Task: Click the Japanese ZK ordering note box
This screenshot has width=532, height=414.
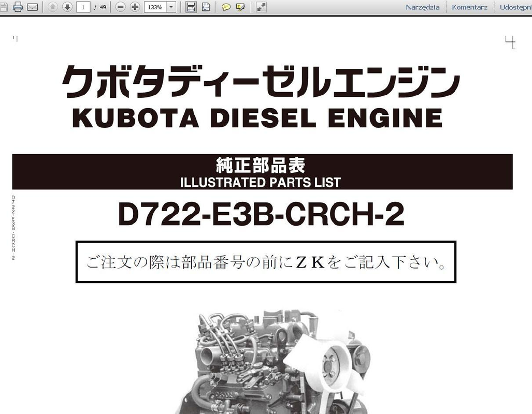Action: click(x=266, y=262)
